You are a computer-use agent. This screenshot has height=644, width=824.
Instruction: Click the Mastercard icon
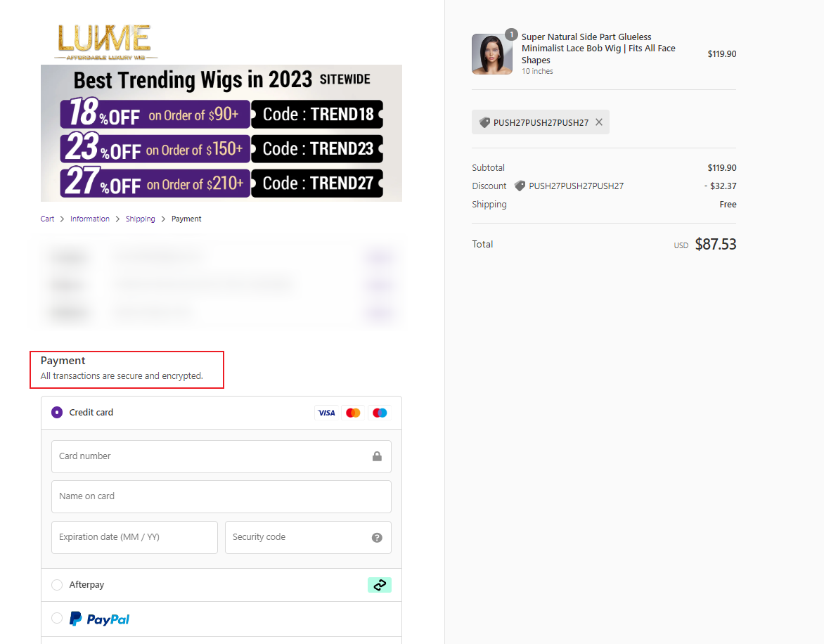click(353, 413)
